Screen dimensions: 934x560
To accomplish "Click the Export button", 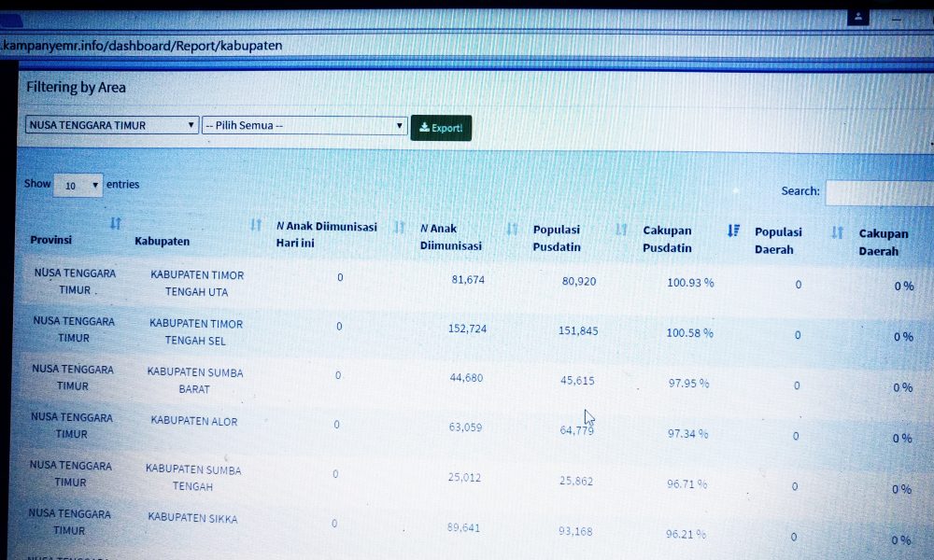I will tap(441, 128).
